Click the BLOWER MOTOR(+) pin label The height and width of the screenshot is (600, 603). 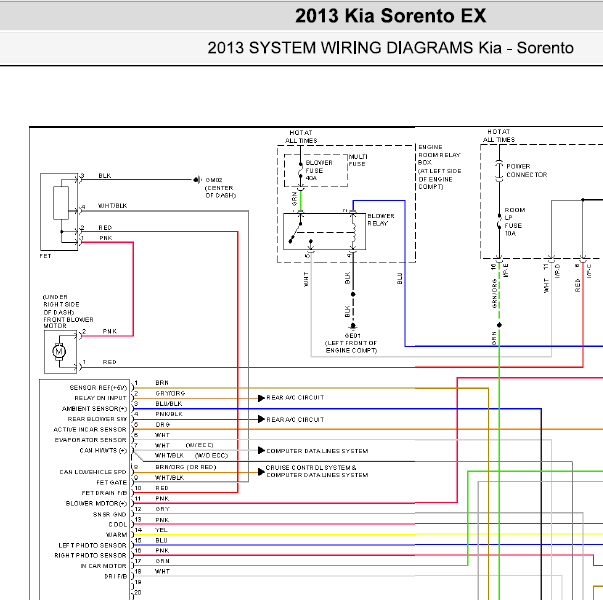96,503
